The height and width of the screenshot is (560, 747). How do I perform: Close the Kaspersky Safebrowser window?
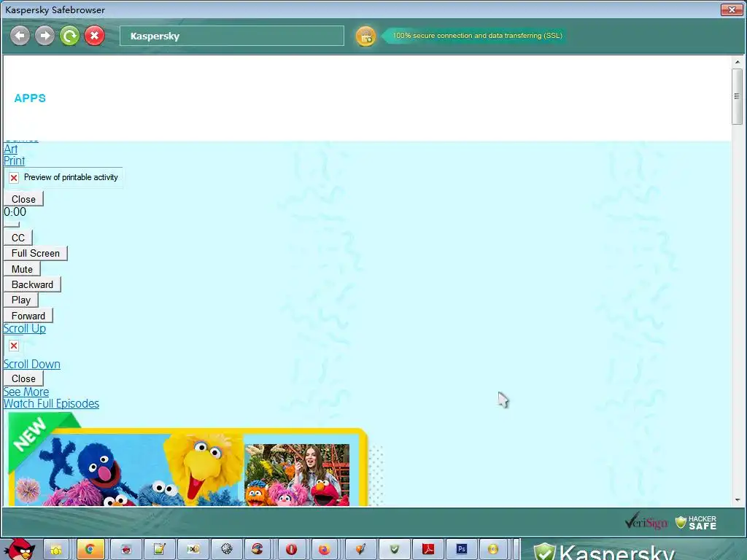coord(731,9)
